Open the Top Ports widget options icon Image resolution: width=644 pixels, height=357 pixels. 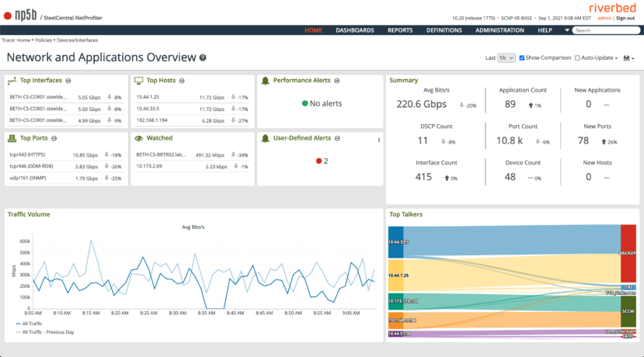point(54,139)
